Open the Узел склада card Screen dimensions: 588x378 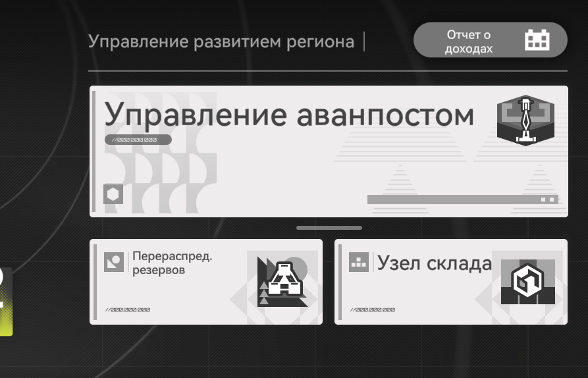click(451, 282)
